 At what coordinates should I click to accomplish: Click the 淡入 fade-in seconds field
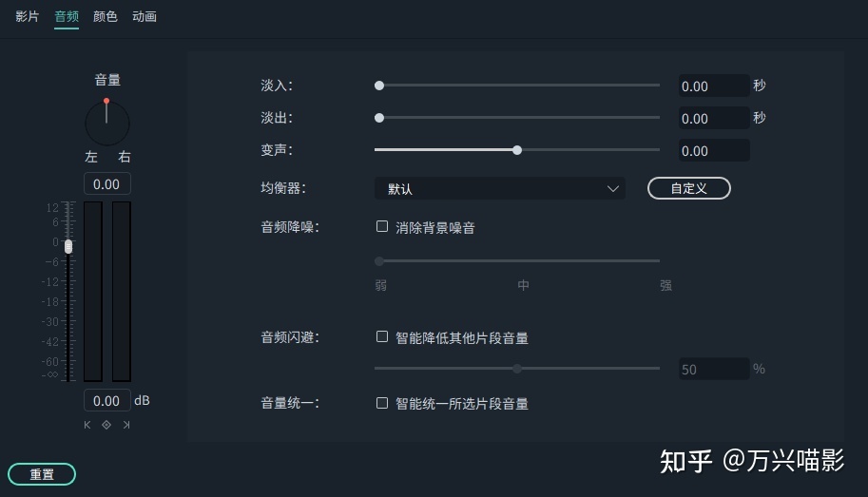(714, 86)
